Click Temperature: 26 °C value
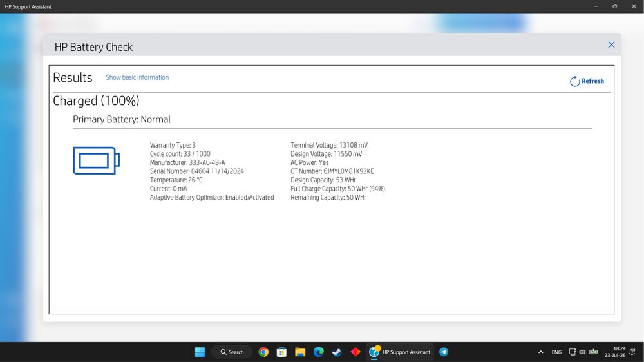The width and height of the screenshot is (644, 362). click(176, 180)
